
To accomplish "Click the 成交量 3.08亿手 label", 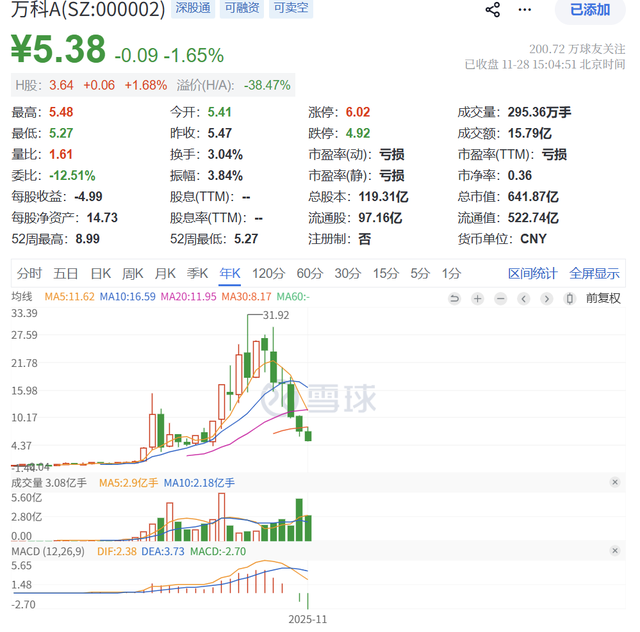I will coord(49,483).
